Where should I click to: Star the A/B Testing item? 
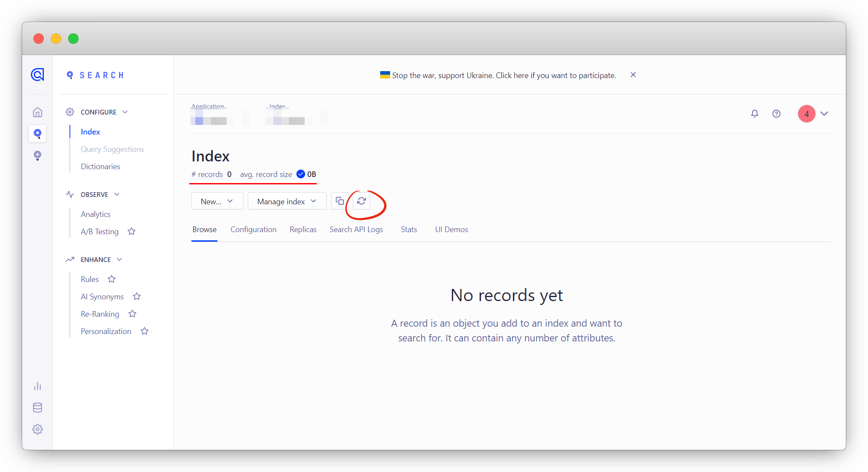[x=132, y=232]
